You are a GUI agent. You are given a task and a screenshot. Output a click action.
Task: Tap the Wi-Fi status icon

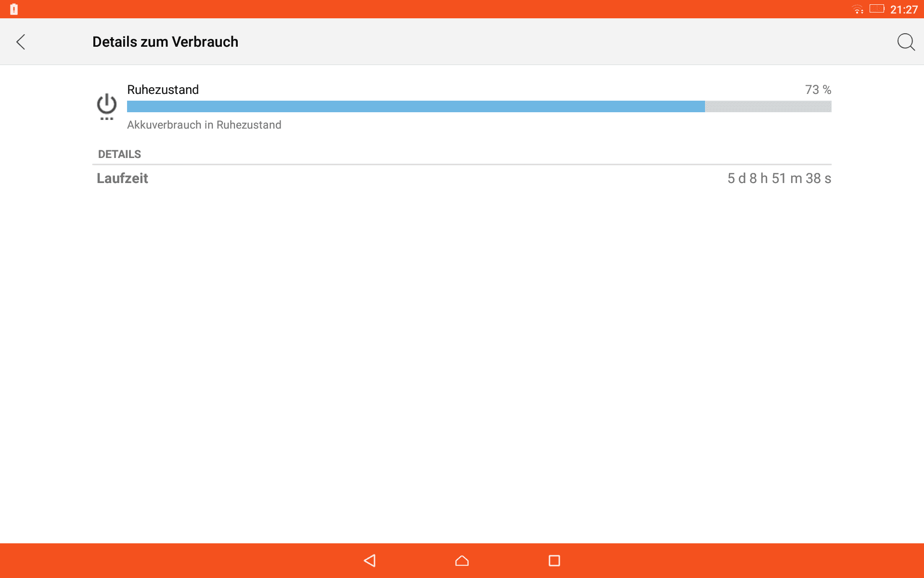click(x=858, y=9)
